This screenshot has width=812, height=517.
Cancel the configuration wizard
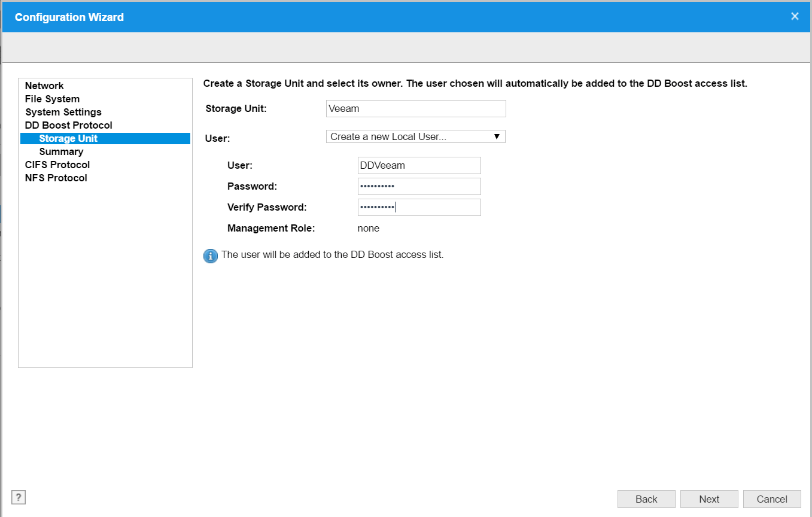(x=772, y=499)
